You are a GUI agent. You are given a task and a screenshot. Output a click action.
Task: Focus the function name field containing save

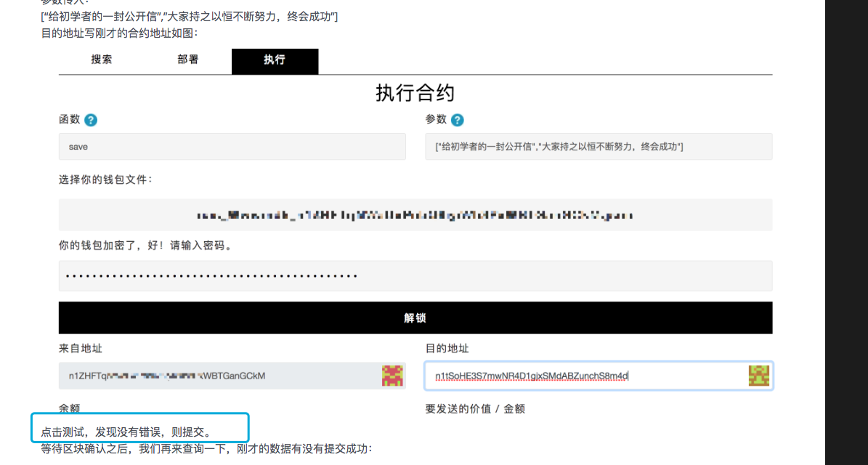coord(232,147)
